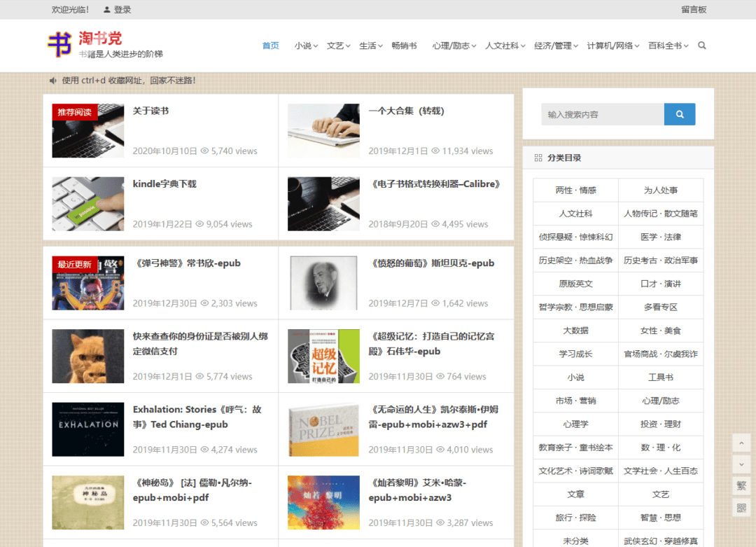Select the 畅销书 menu item

404,46
